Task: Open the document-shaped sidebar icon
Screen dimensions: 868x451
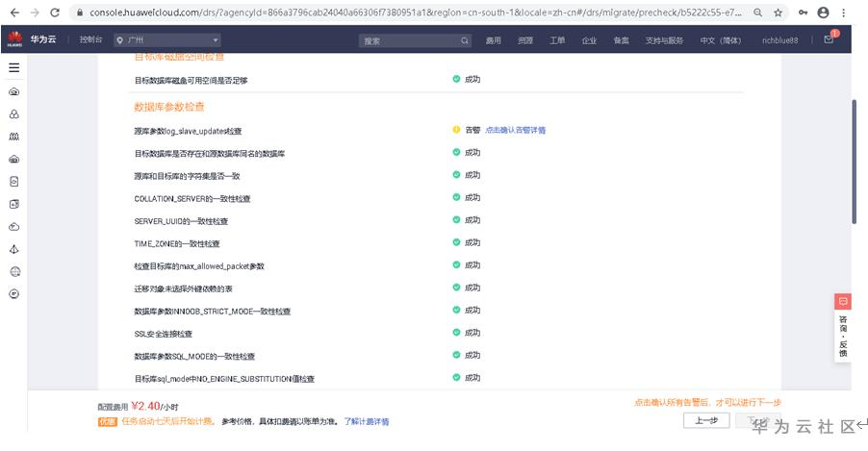Action: [x=14, y=182]
